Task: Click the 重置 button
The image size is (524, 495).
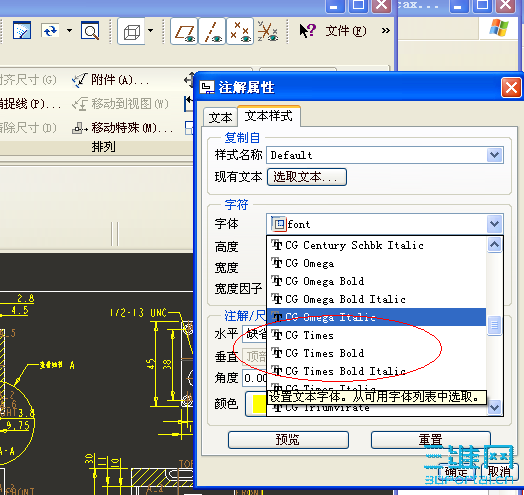Action: pyautogui.click(x=430, y=440)
